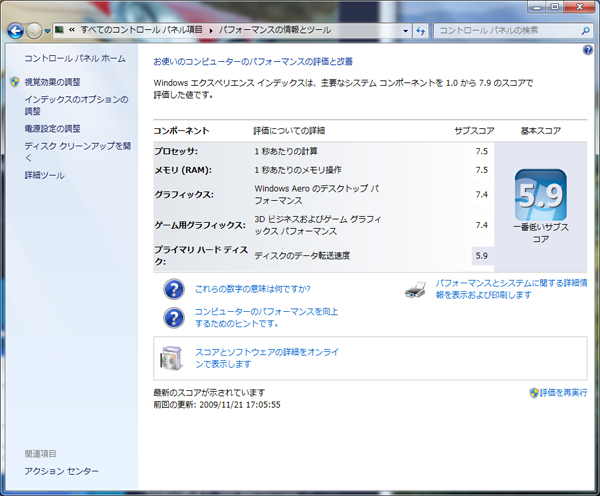Open これらの数字の意味は何ですか? link
Screen dimensions: 600x496
point(253,289)
